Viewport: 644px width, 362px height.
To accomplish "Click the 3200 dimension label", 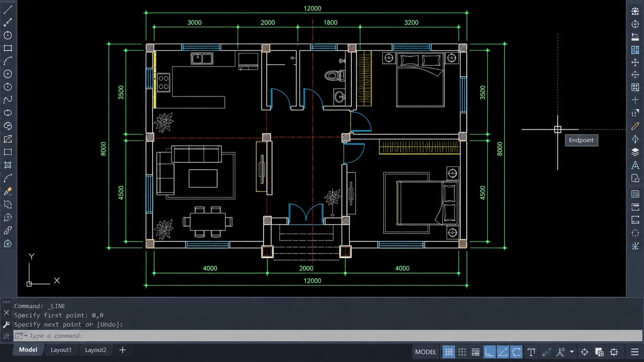I will (x=411, y=23).
